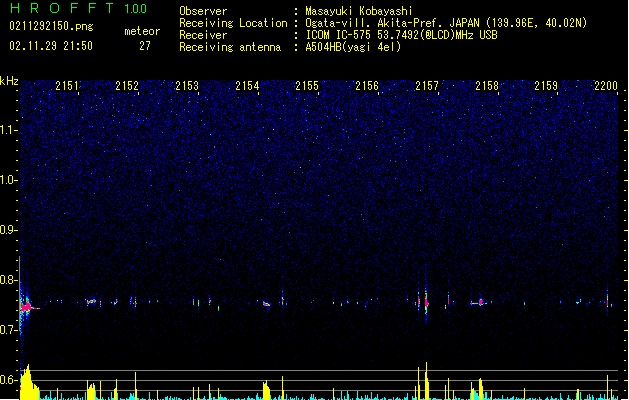Click the 0.7 kHz axis label

tap(8, 330)
